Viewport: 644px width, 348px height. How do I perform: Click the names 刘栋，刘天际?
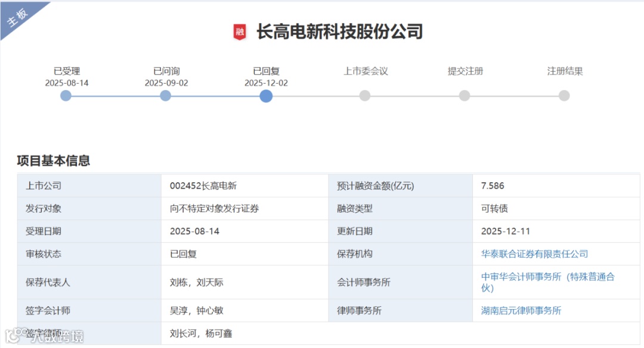point(197,282)
